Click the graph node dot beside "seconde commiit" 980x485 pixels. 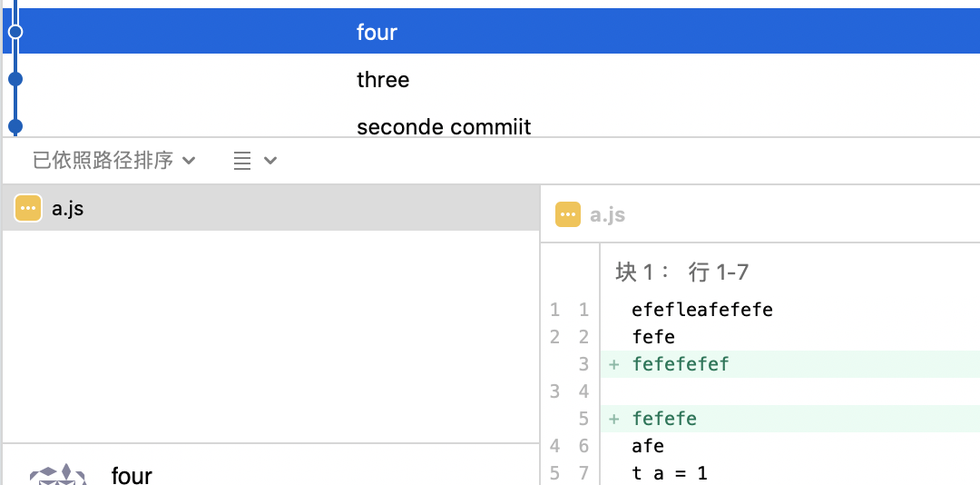[15, 125]
